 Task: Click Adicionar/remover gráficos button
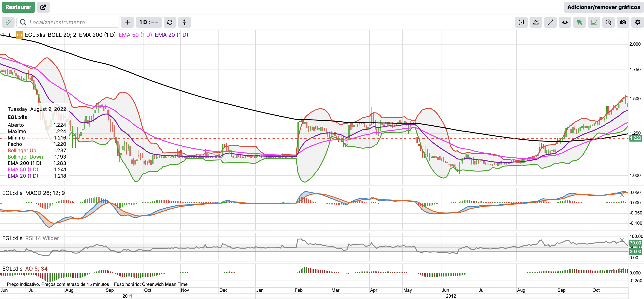tap(604, 7)
